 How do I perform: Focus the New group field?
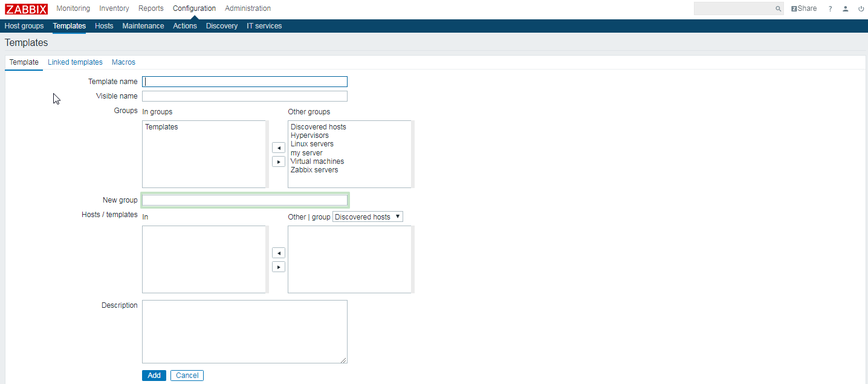click(245, 200)
